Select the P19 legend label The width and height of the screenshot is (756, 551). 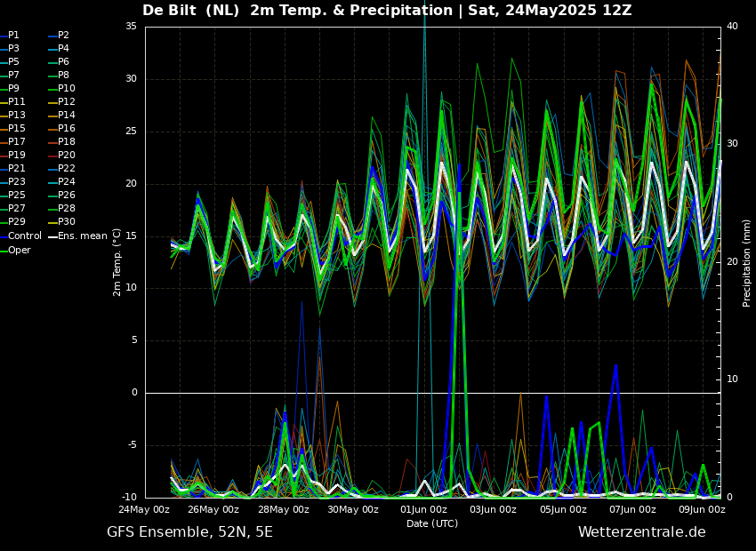17,156
